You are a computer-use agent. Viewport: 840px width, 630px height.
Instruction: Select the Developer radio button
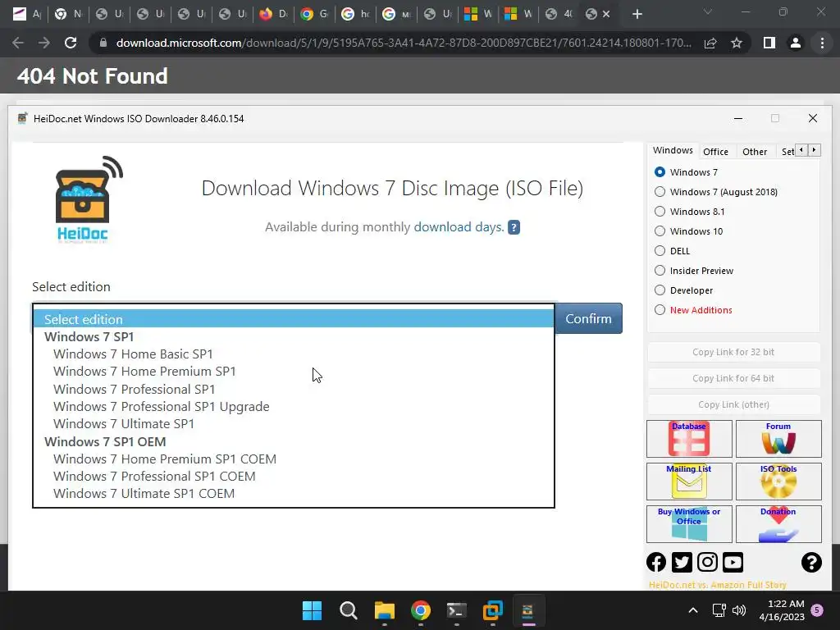(x=660, y=290)
